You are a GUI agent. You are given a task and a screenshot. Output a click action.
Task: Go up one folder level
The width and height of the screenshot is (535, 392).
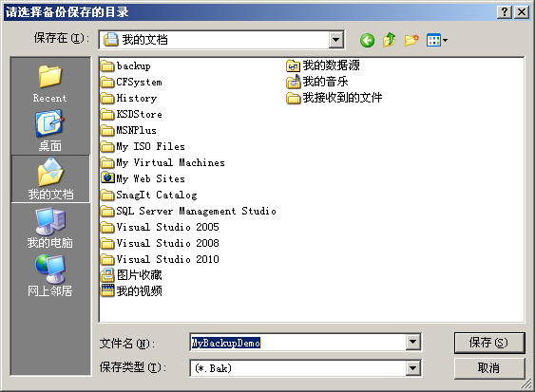(389, 40)
